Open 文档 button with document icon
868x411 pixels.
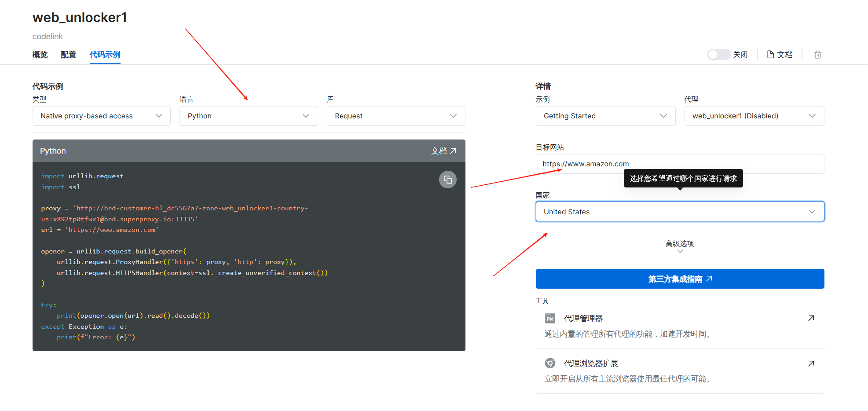tap(780, 55)
